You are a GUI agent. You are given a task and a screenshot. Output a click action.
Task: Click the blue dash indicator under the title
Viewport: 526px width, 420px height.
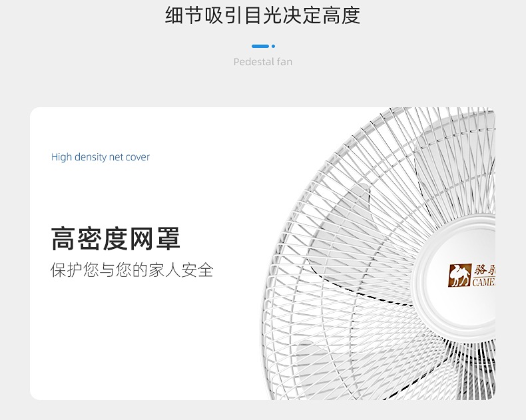click(260, 47)
